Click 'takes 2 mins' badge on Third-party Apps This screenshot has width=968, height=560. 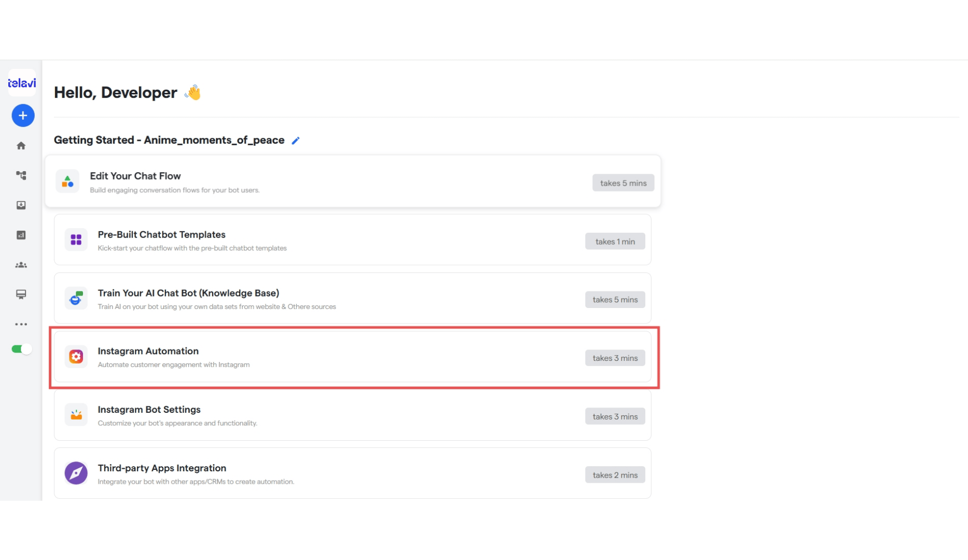pos(615,475)
